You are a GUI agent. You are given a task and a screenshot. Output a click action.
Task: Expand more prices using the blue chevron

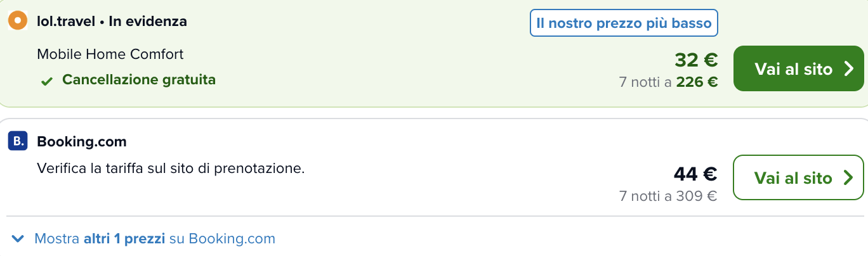[19, 239]
